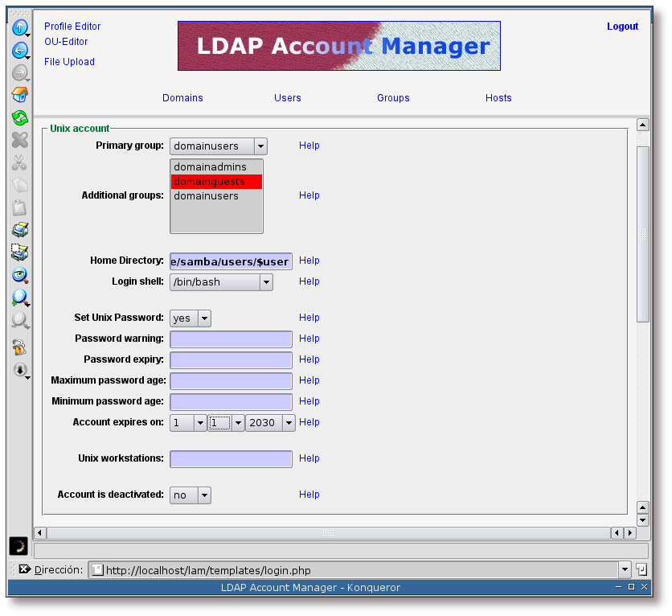
Task: Open the Home page icon
Action: pyautogui.click(x=19, y=95)
